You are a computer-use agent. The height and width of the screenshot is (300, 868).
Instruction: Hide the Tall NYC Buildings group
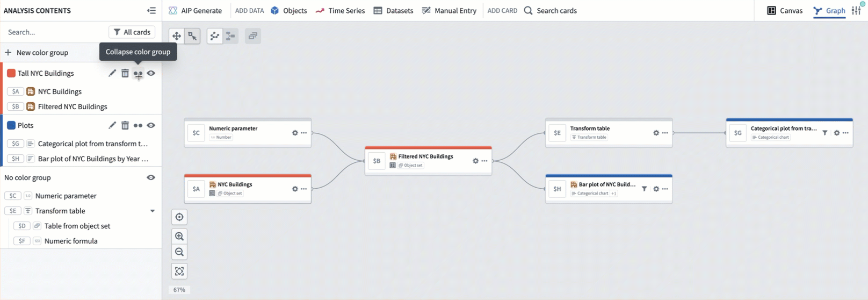pyautogui.click(x=151, y=73)
